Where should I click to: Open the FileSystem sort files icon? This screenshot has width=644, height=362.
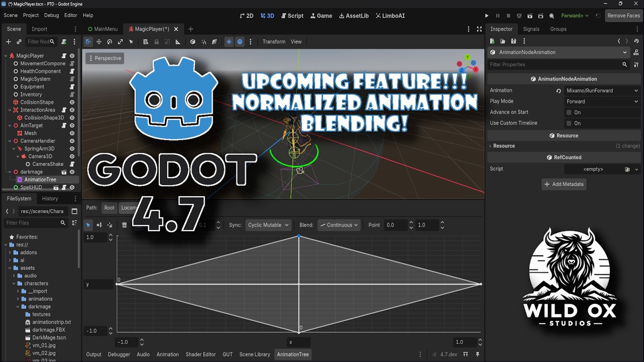click(74, 223)
